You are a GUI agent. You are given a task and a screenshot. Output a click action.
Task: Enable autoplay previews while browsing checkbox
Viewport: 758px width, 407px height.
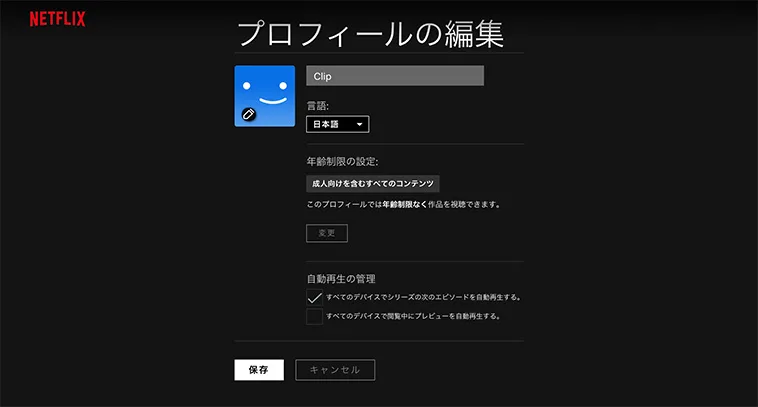[x=315, y=316]
